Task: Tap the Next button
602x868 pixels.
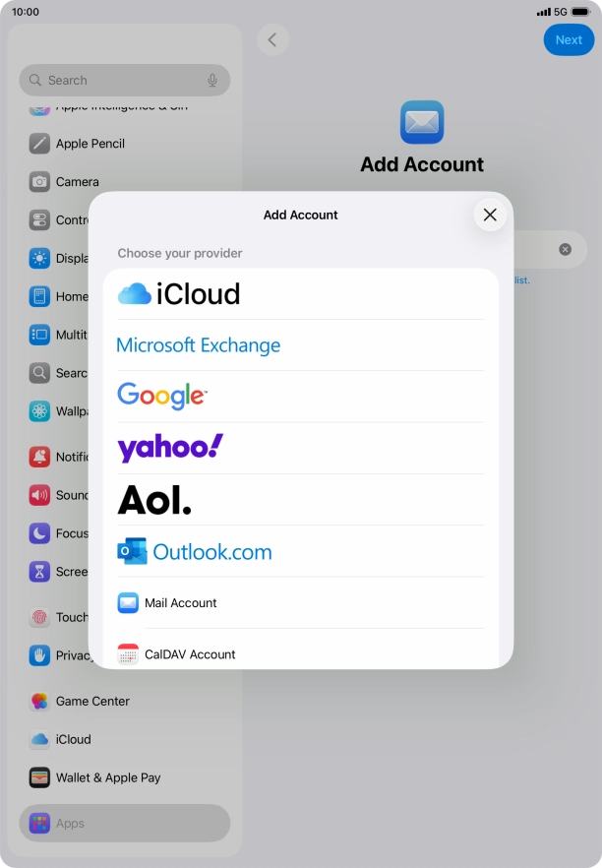Action: coord(569,40)
